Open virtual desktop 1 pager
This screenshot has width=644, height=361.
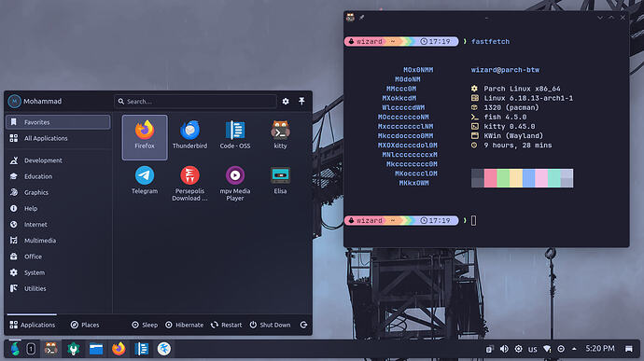pos(31,349)
